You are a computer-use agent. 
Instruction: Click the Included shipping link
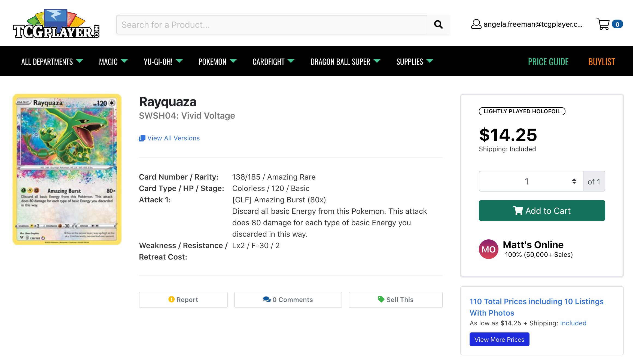(x=573, y=323)
